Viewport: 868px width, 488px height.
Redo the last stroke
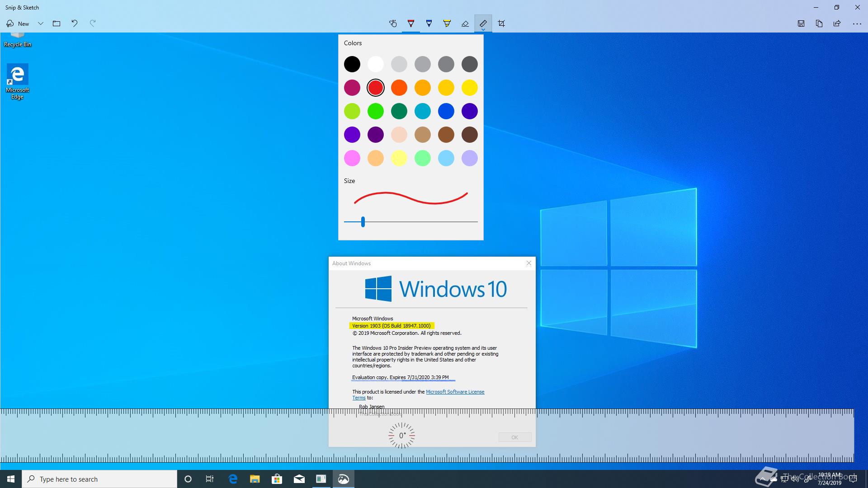click(93, 23)
